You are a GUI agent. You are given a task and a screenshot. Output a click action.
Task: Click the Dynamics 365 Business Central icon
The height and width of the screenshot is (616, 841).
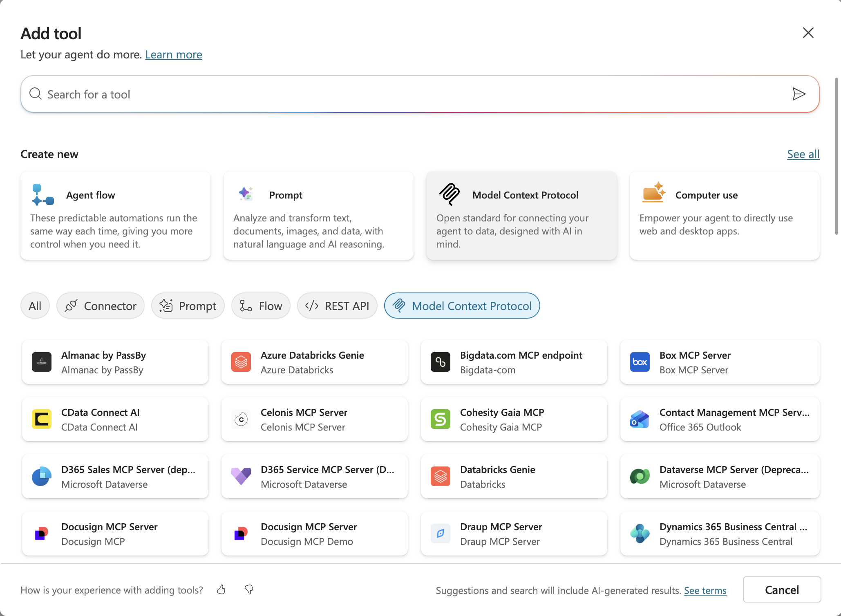(x=640, y=533)
